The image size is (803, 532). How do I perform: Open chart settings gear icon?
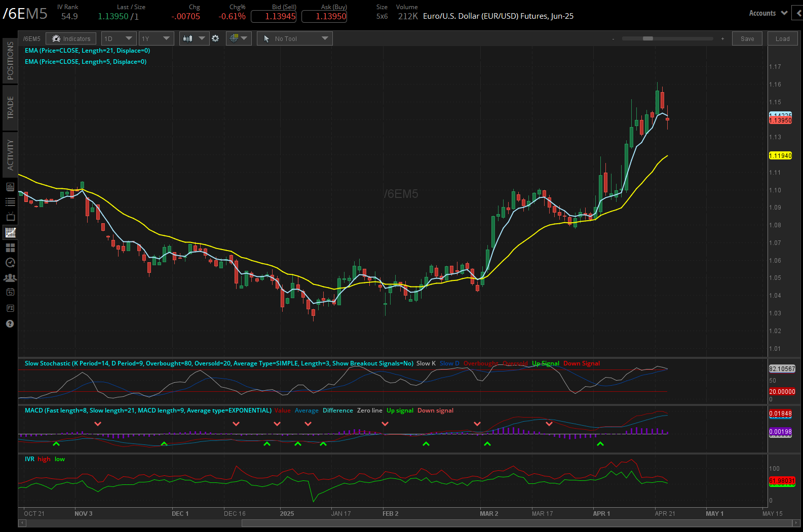pyautogui.click(x=215, y=38)
